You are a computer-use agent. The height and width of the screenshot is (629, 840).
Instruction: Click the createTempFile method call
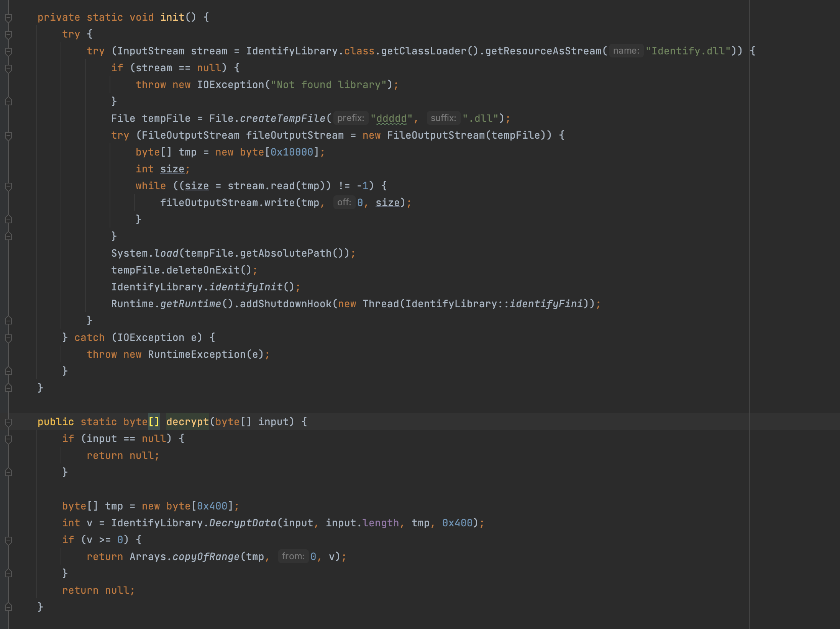tap(282, 118)
